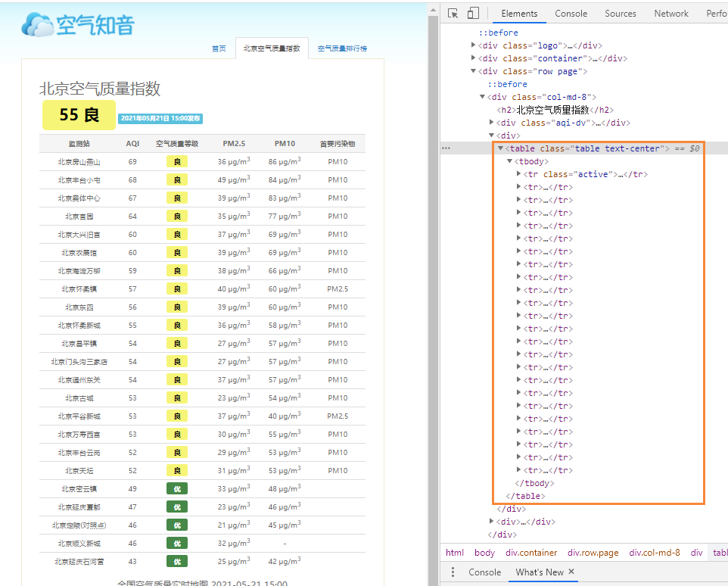Click the 北京门头沟三家店 station cell
The width and height of the screenshot is (728, 586).
[x=79, y=361]
